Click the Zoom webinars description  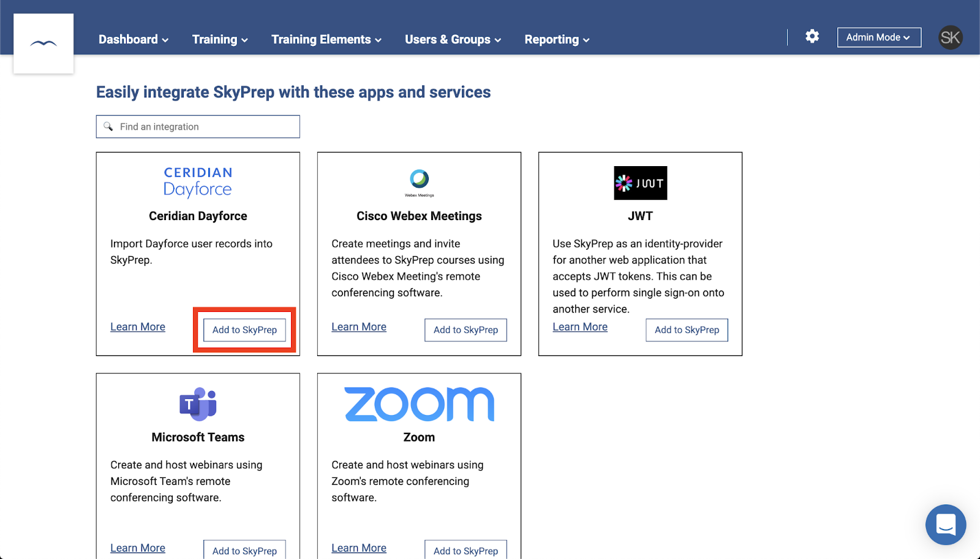(407, 481)
